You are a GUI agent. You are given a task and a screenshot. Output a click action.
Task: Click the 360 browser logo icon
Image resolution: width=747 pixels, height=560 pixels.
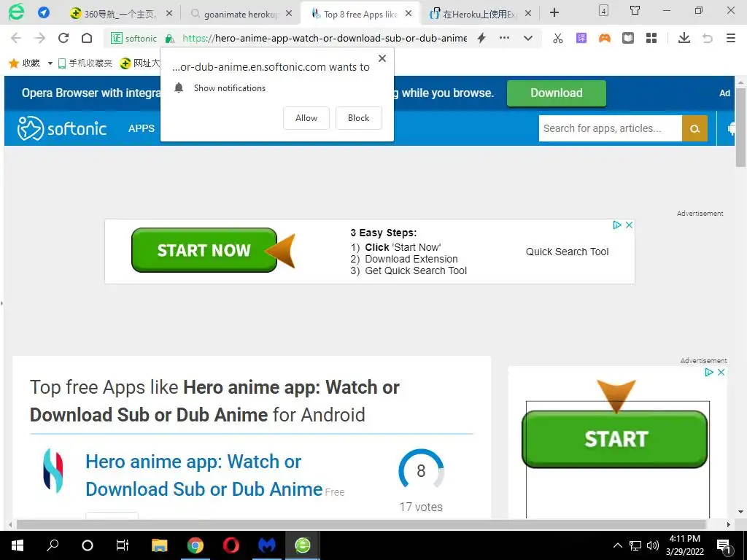pyautogui.click(x=16, y=12)
